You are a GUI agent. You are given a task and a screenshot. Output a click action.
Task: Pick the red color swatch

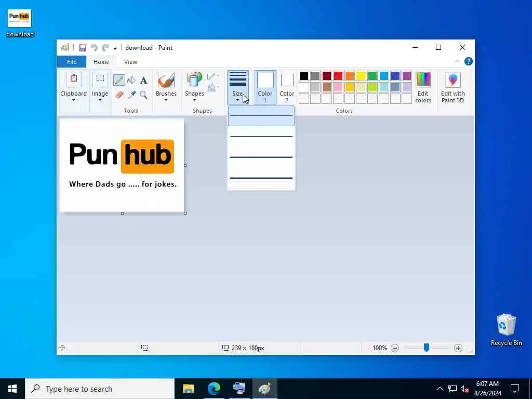(x=338, y=76)
